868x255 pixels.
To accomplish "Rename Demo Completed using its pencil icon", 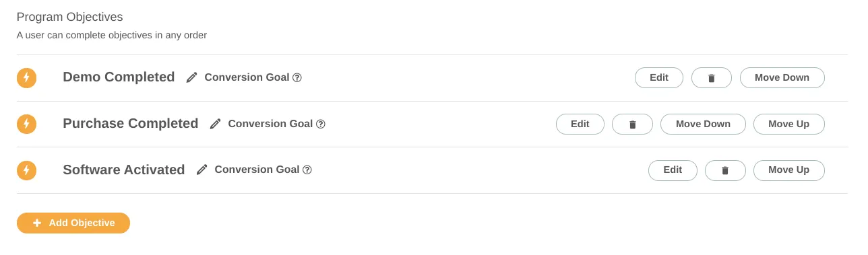I will [x=192, y=78].
